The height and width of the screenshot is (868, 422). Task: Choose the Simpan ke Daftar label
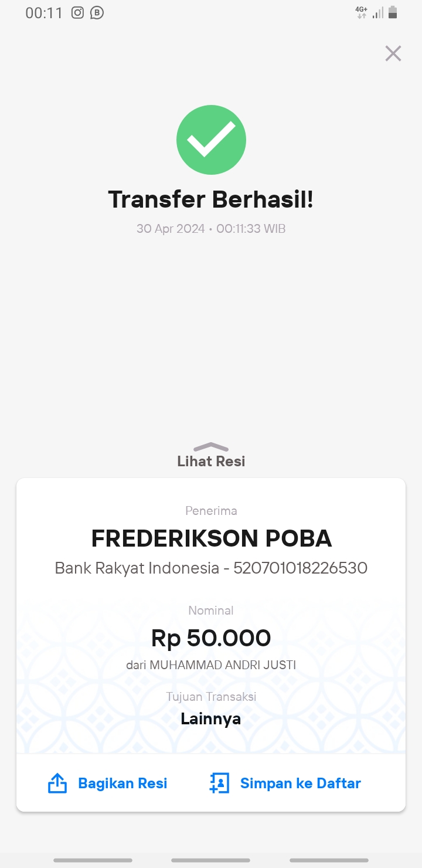point(301,783)
